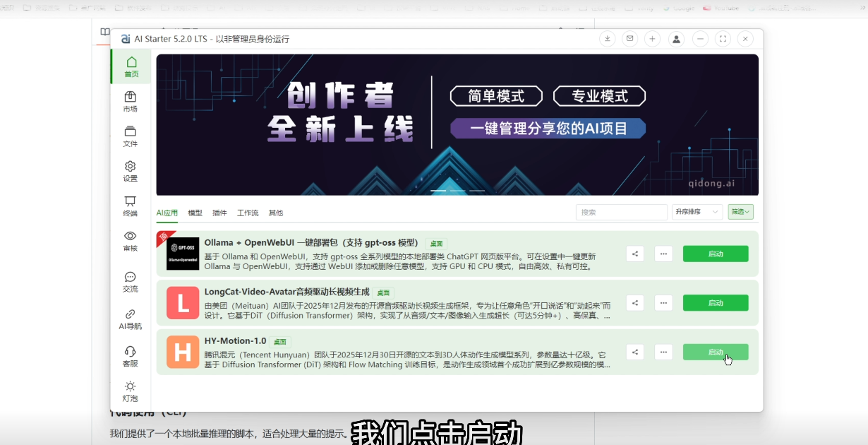868x445 pixels.
Task: Click the mail envelope icon in title bar
Action: (x=629, y=39)
